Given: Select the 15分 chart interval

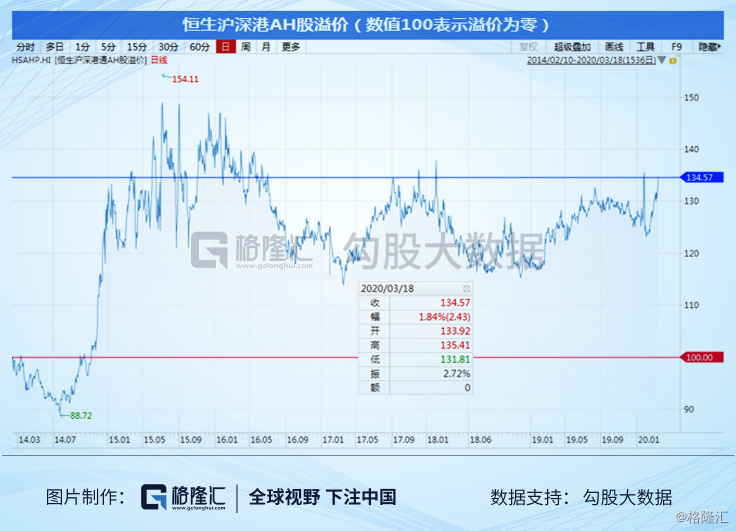Looking at the screenshot, I should click(x=136, y=47).
